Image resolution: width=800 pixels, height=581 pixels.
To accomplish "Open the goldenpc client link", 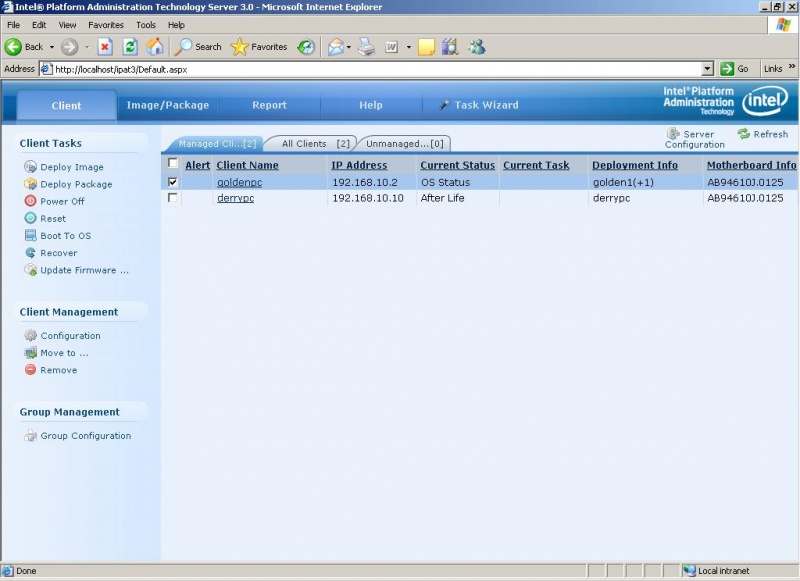I will tap(239, 182).
